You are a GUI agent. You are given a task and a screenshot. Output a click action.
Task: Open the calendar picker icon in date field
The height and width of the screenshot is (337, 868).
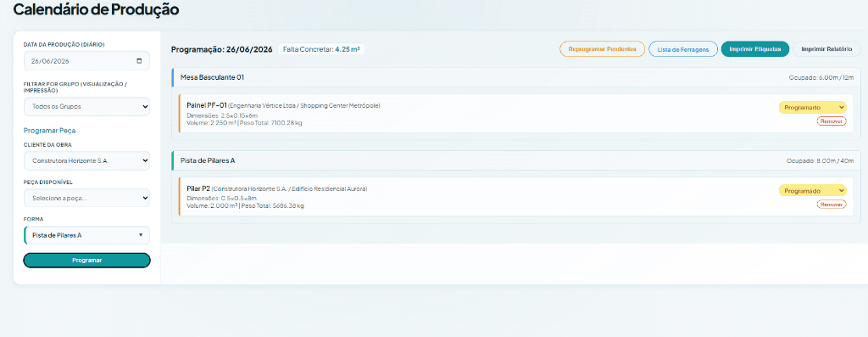(x=139, y=61)
